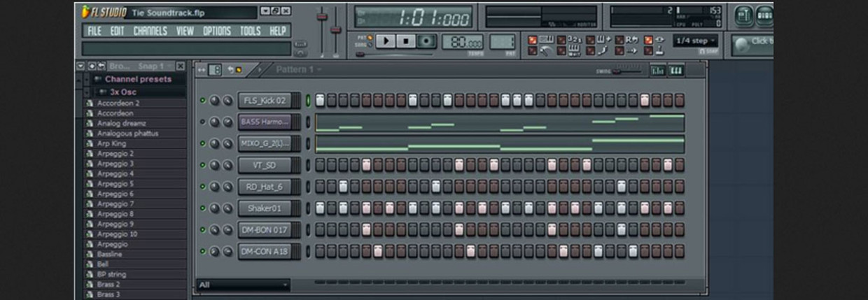The height and width of the screenshot is (300, 868).
Task: Click the step sequencer swap arrows icon
Action: click(202, 70)
